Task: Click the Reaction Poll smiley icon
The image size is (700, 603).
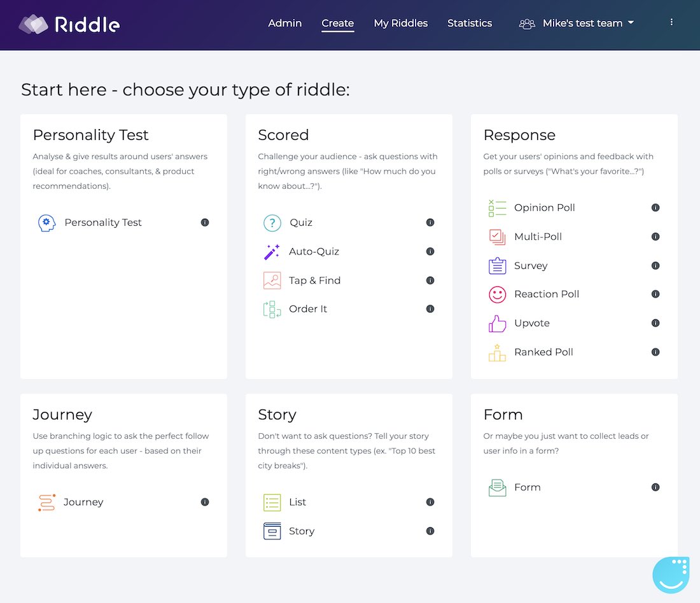Action: pos(498,295)
